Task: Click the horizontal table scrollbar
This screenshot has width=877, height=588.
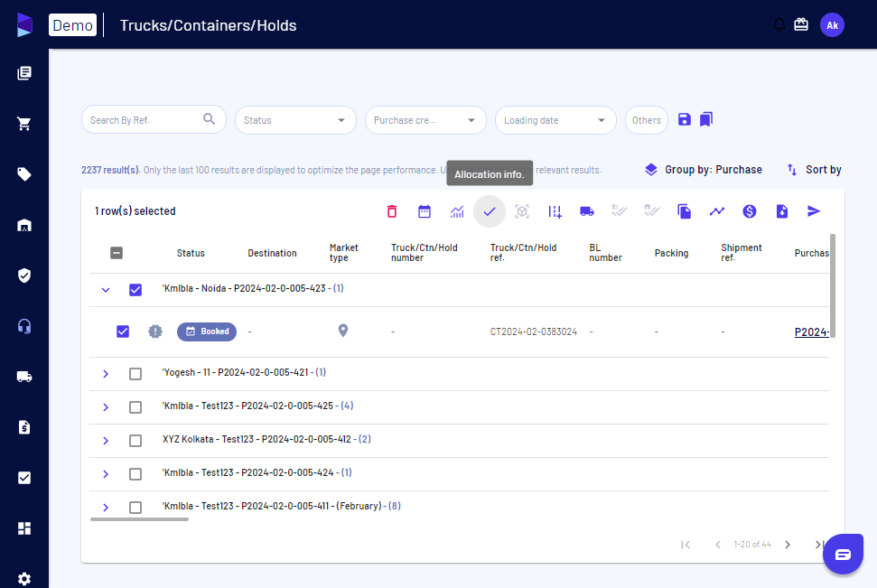Action: (x=139, y=519)
